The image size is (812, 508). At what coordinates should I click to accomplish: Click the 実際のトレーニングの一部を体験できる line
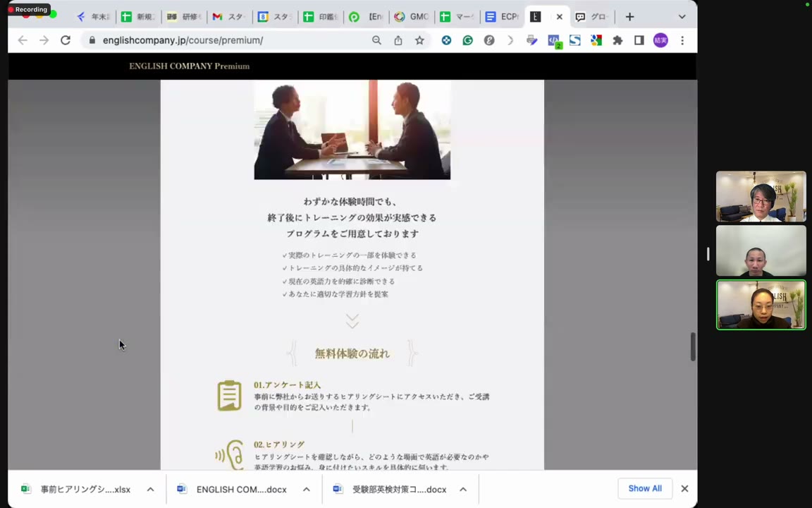click(350, 255)
